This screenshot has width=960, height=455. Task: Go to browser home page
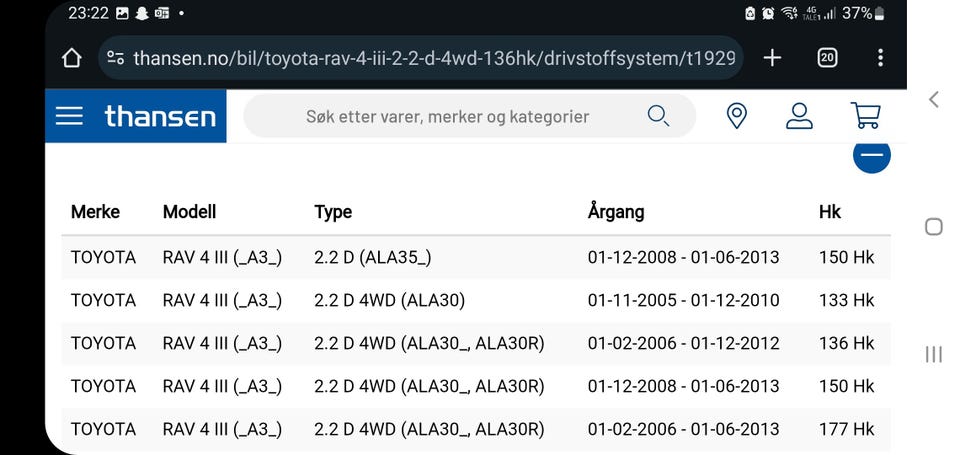(x=72, y=58)
